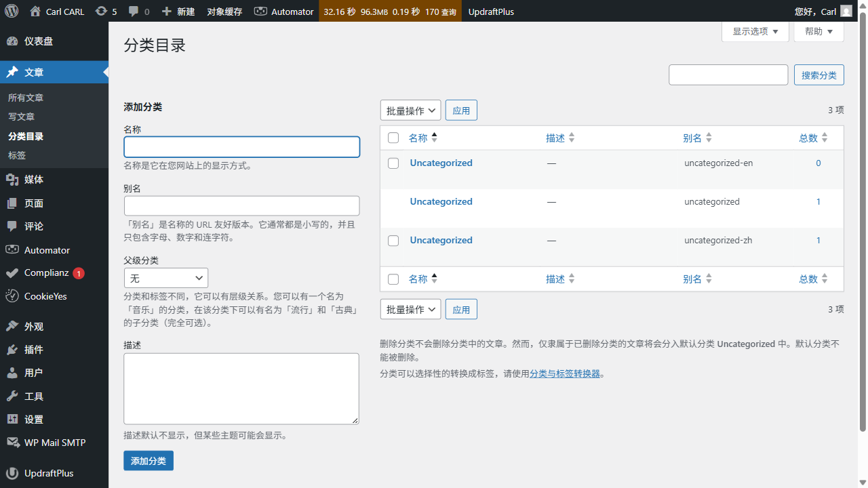The image size is (868, 488).
Task: Click the Automator icon in the top admin bar
Action: click(x=262, y=11)
